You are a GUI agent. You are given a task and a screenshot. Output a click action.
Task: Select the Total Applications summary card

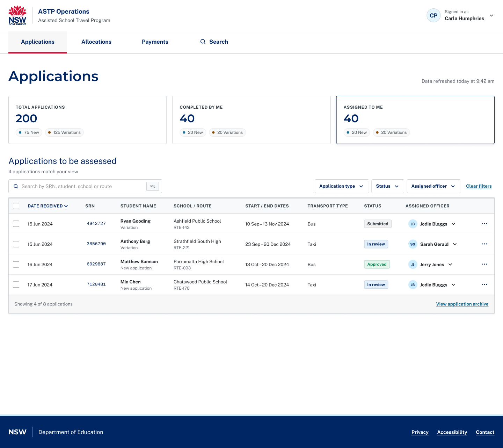[x=87, y=120]
